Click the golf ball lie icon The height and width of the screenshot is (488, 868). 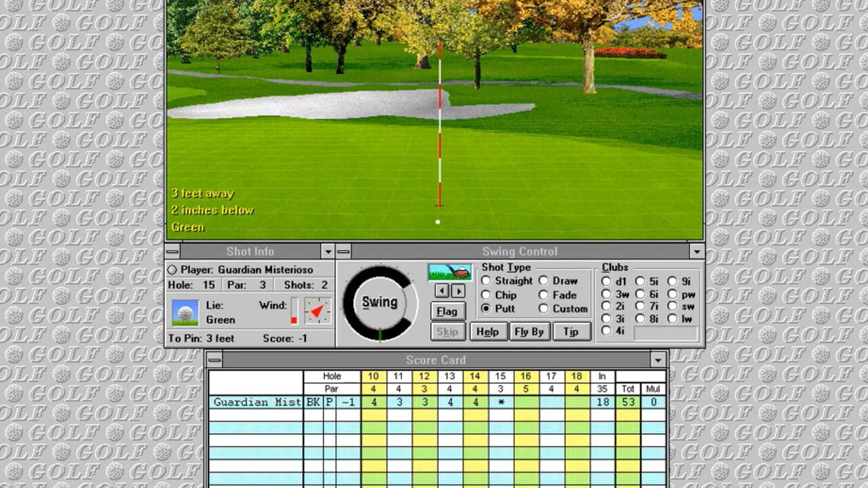pos(185,312)
